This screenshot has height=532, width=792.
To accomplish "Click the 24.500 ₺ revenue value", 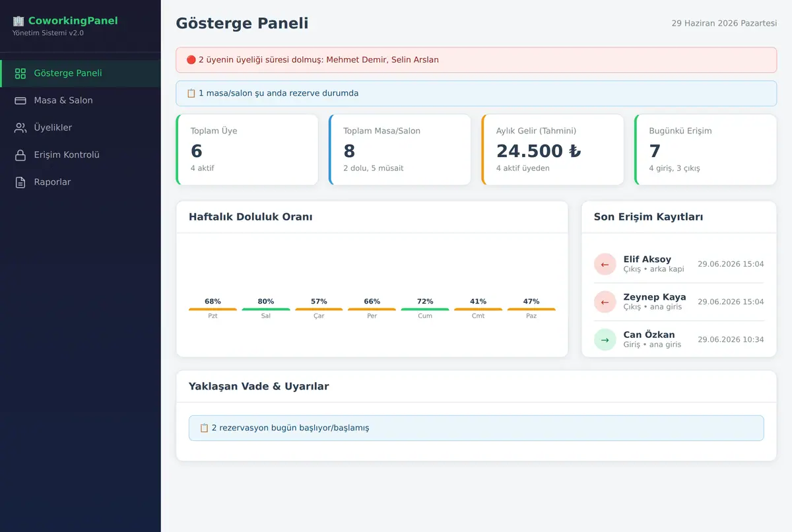I will pyautogui.click(x=539, y=151).
